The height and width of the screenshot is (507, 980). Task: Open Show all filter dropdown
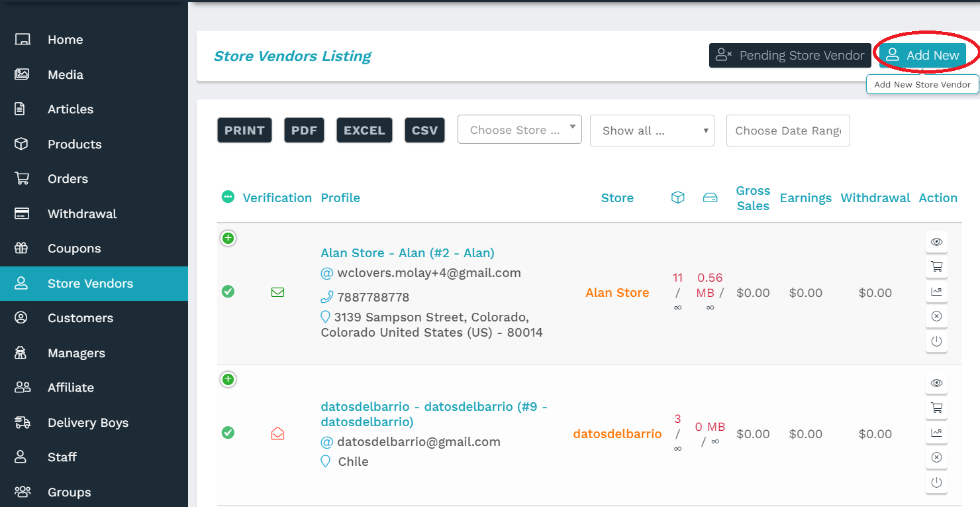click(652, 131)
